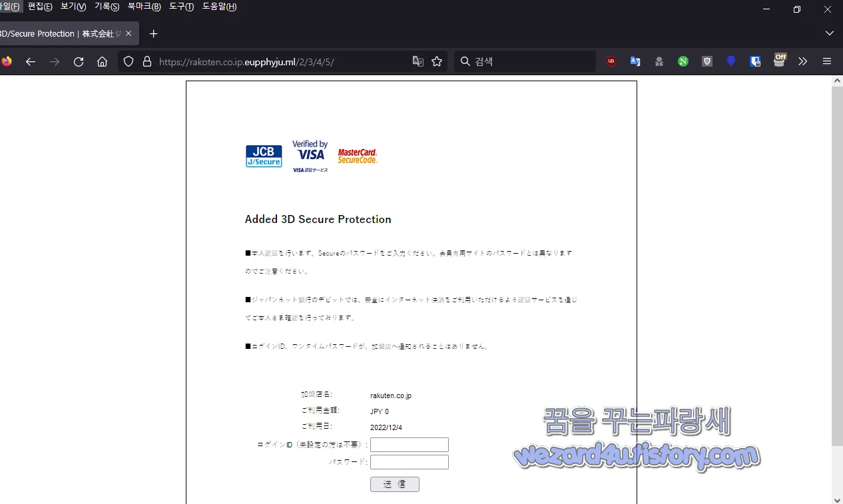Open the uBlock Origin extension icon
Image resolution: width=843 pixels, height=504 pixels.
610,61
